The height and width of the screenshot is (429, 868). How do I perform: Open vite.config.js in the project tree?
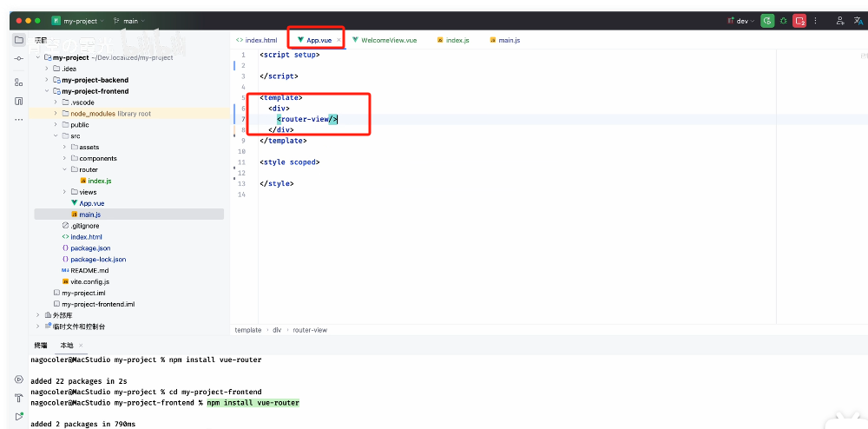[86, 281]
